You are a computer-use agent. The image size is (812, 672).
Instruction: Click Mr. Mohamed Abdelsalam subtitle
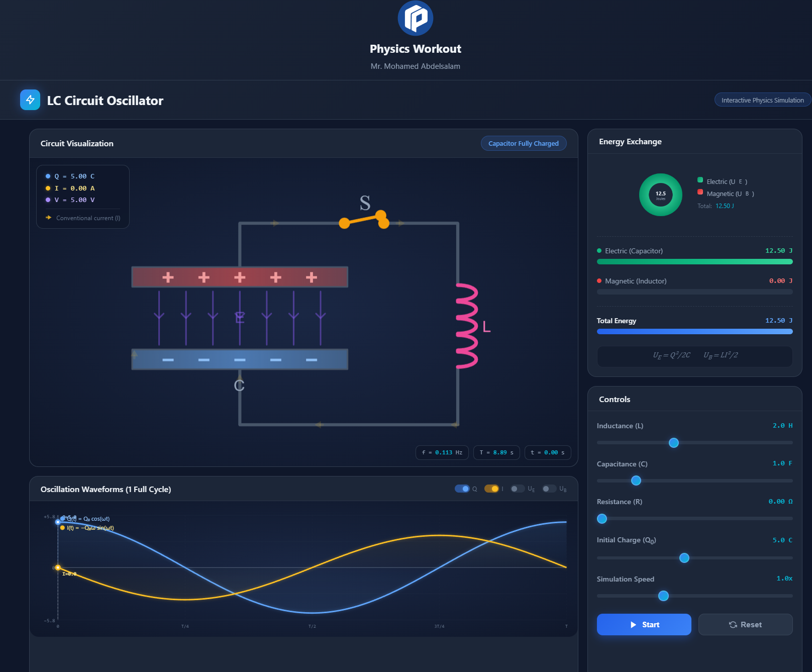click(415, 66)
